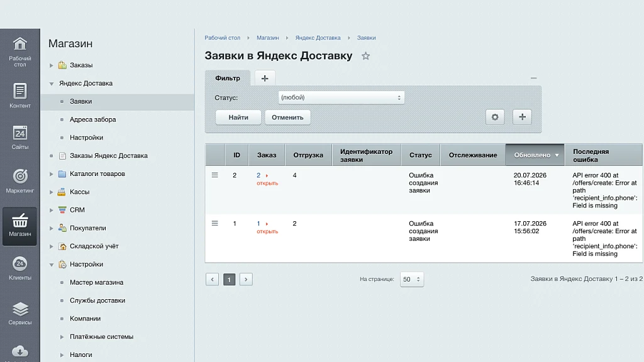Add filter field with plus button
Viewport: 644px width, 362px height.
pos(522,117)
